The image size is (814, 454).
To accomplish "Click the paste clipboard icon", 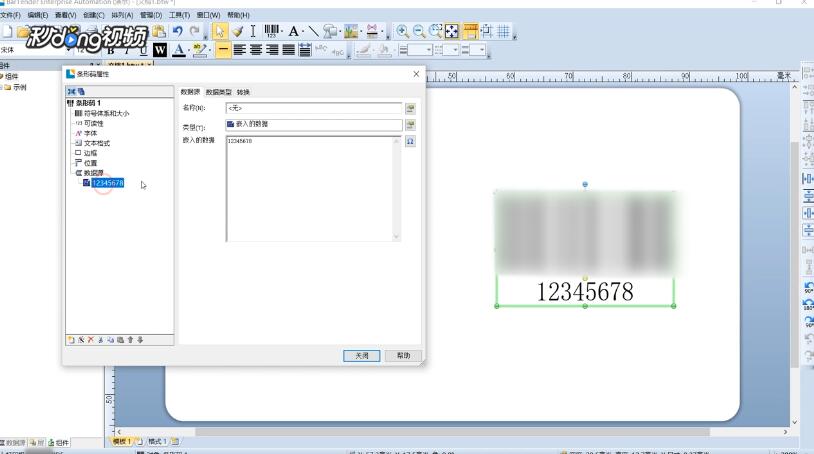I will (x=159, y=31).
